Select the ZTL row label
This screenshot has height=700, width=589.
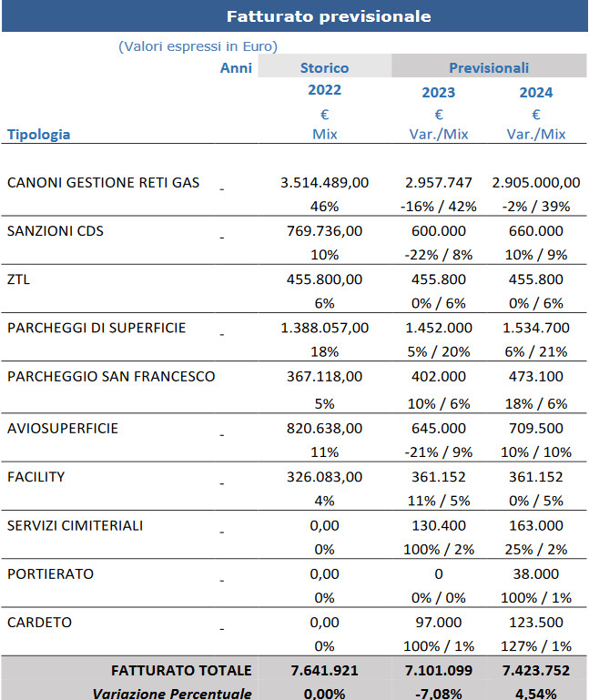18,279
